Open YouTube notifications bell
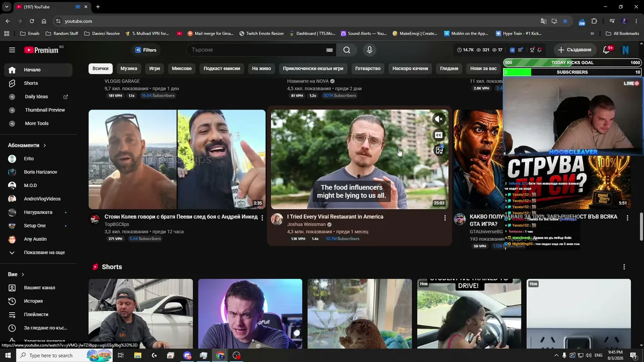Image resolution: width=644 pixels, height=362 pixels. (x=607, y=50)
